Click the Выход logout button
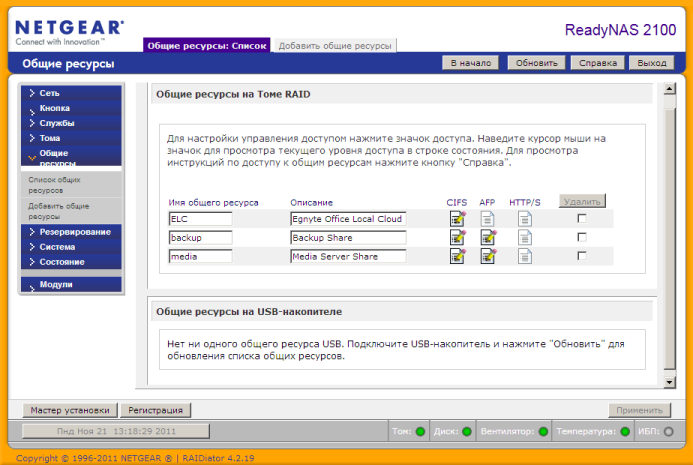Screen dimensions: 693x465 651,63
